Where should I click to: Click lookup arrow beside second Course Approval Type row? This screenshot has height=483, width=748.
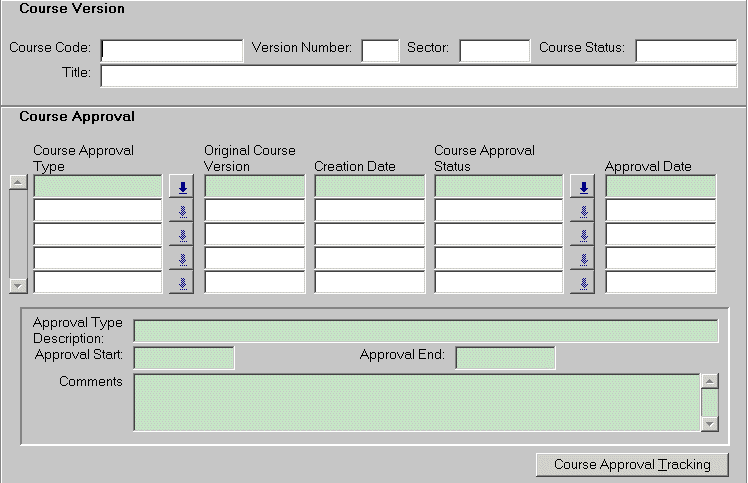click(181, 211)
